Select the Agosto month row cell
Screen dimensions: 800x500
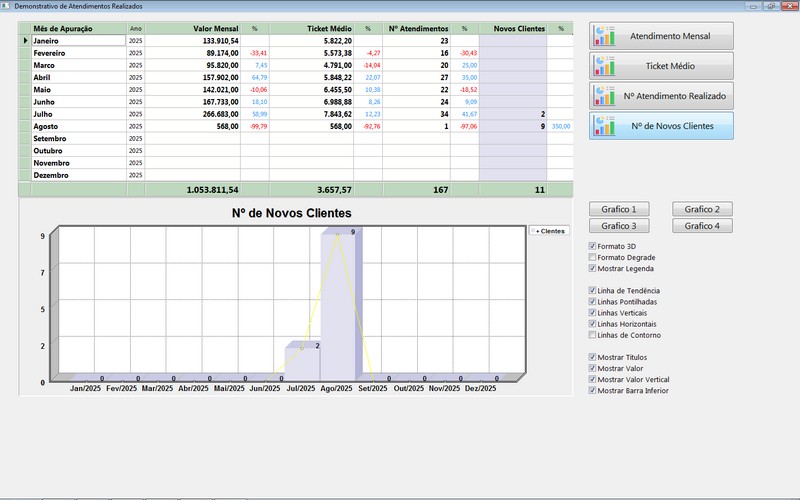pos(78,126)
